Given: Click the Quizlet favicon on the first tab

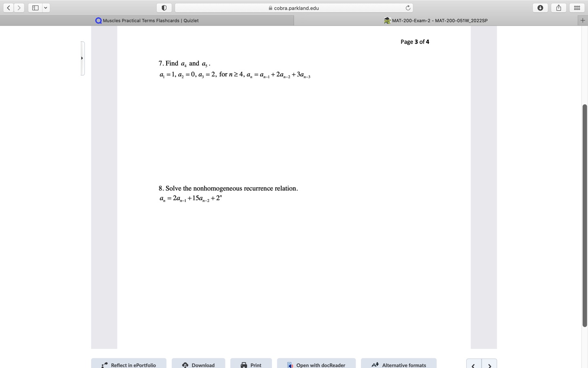Looking at the screenshot, I should (98, 20).
